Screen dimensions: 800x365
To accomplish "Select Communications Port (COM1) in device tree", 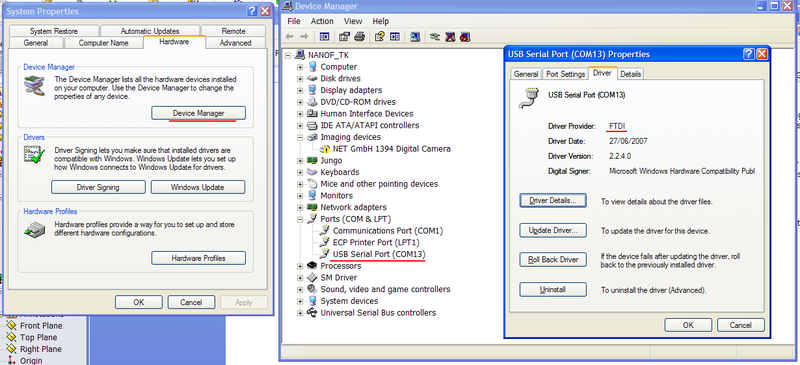I will coord(388,231).
